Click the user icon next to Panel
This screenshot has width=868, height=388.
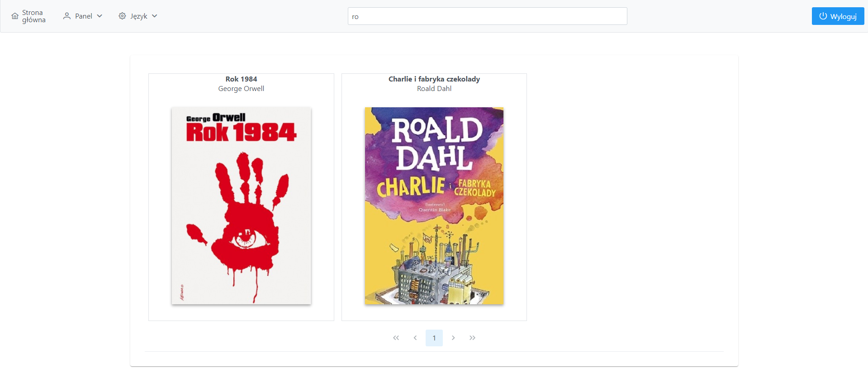click(x=67, y=16)
